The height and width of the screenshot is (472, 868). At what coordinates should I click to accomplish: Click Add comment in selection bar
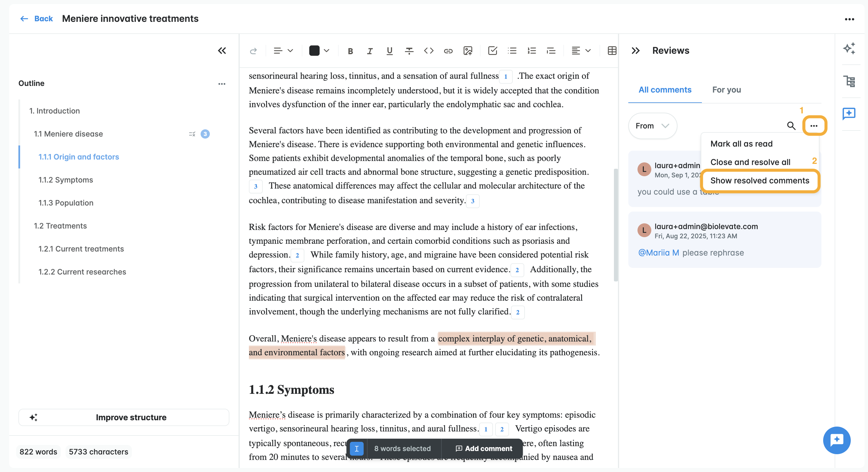(483, 448)
